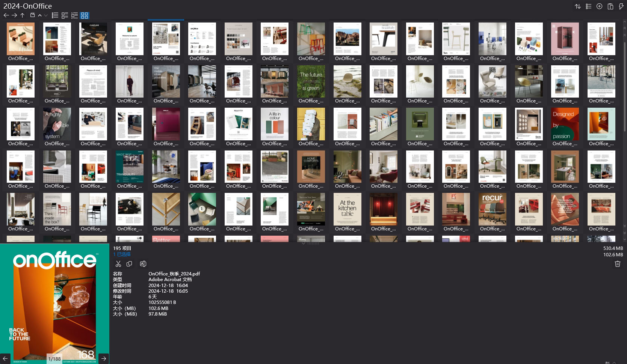The image size is (627, 364).
Task: Click the onOffice magazine cover preview
Action: [54, 304]
